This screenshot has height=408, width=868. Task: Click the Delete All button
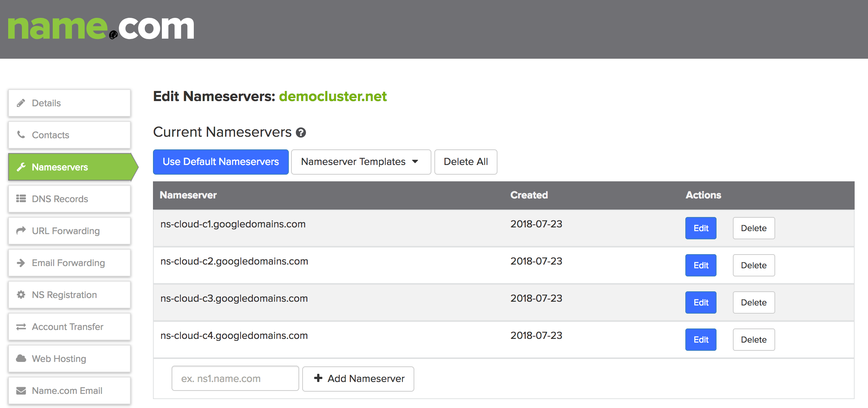tap(466, 162)
